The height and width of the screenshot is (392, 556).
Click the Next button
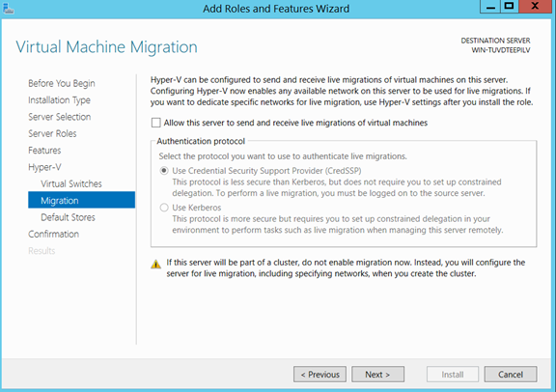377,375
